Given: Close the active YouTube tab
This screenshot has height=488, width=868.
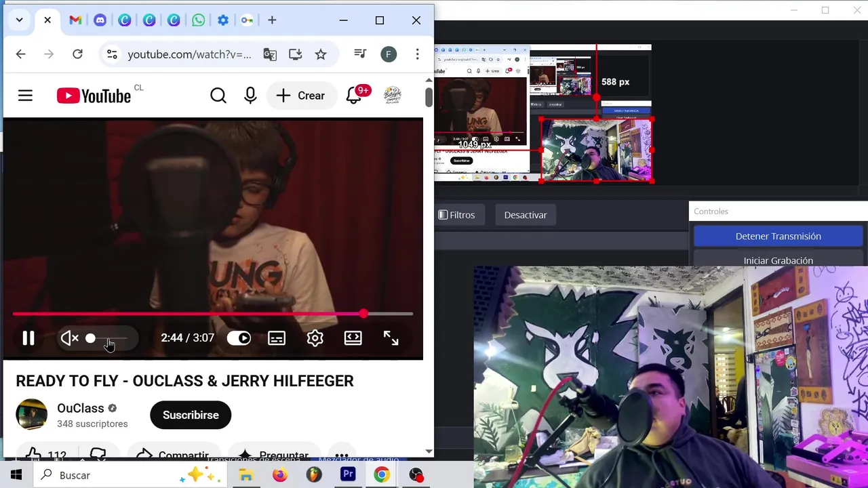Looking at the screenshot, I should coord(47,20).
